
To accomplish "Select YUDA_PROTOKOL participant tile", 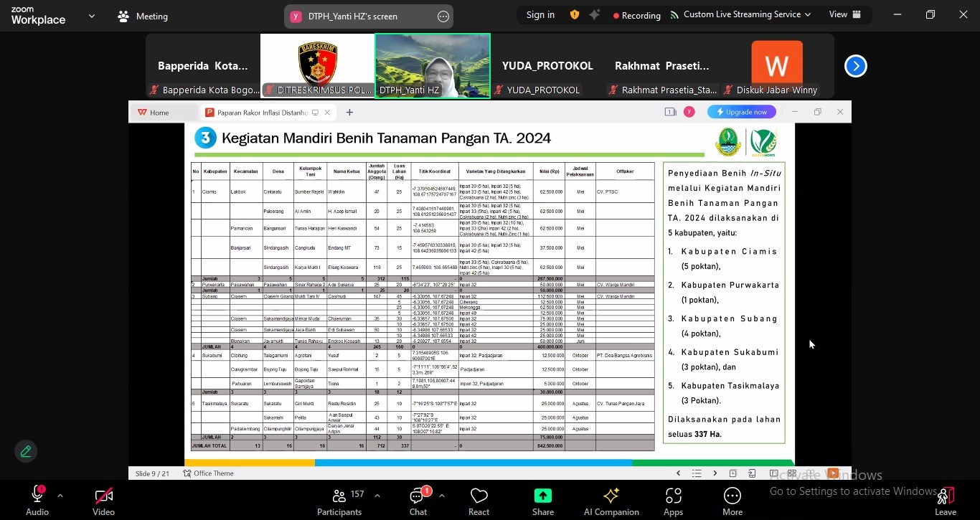I will [547, 66].
